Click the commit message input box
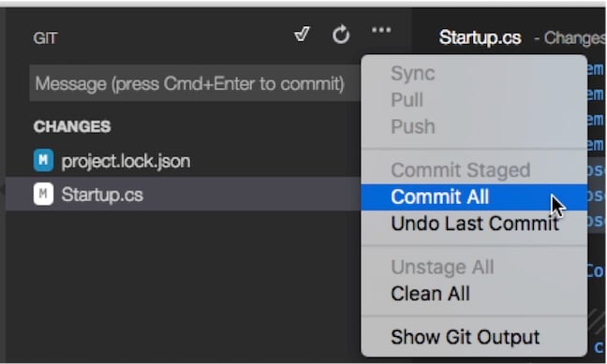The image size is (607, 364). point(196,83)
